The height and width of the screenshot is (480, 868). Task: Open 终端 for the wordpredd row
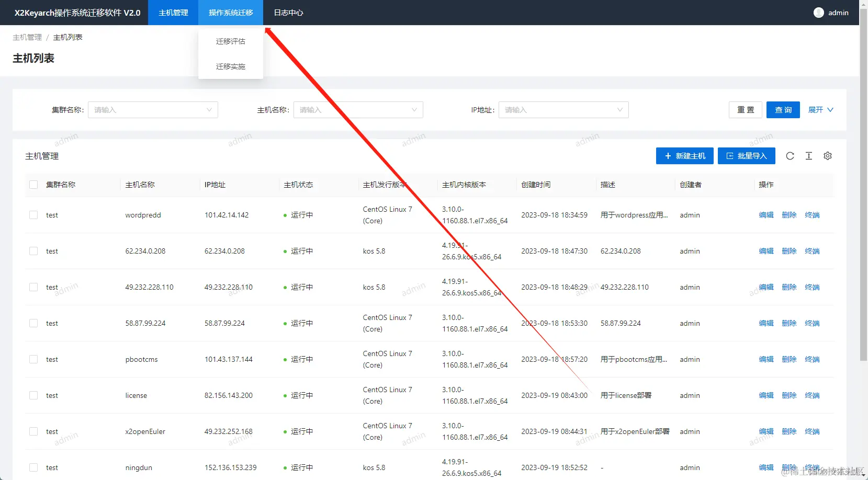(812, 215)
